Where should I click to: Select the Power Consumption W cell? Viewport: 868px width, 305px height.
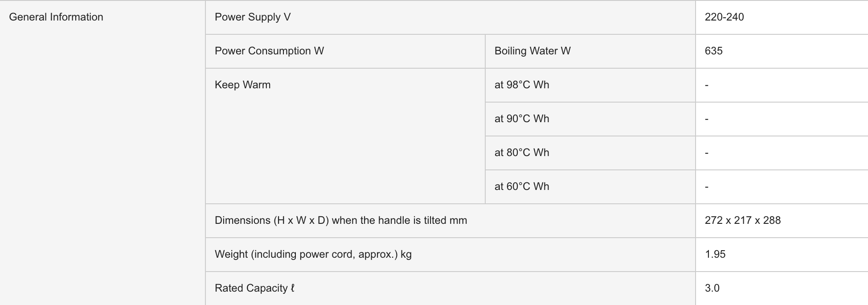[x=269, y=51]
